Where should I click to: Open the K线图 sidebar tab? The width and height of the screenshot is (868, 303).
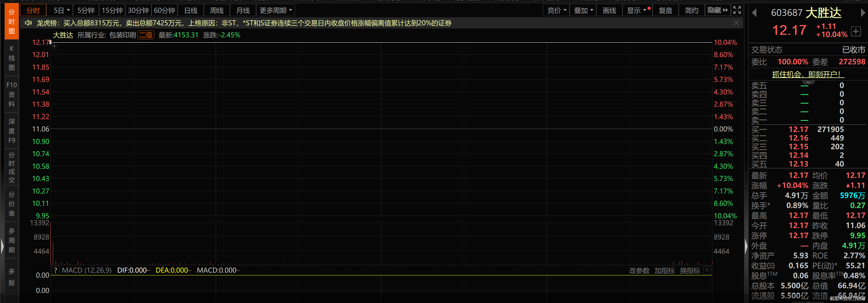tap(11, 58)
